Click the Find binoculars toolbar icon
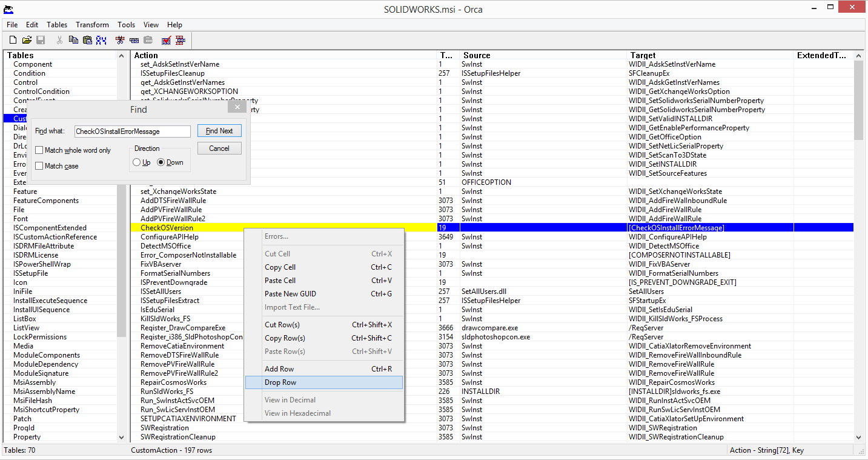 101,40
